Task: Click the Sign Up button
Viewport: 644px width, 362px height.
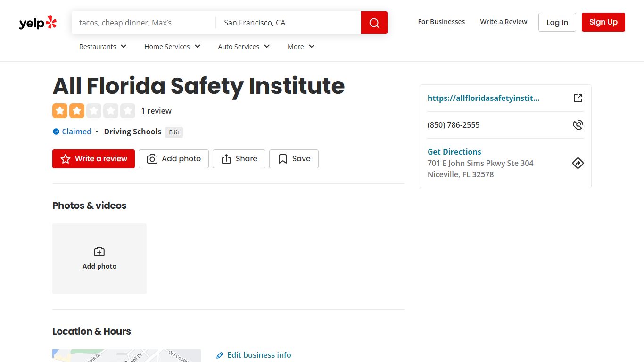Action: (x=603, y=22)
